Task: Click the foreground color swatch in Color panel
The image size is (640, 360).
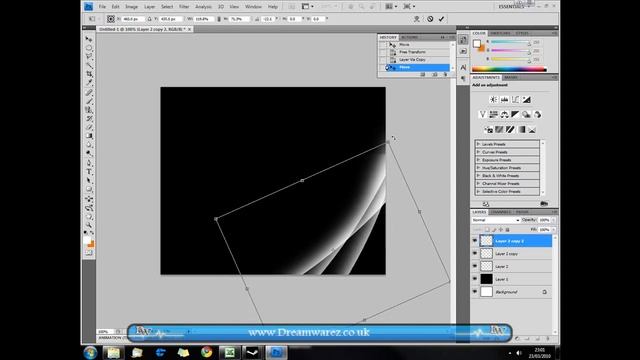Action: (477, 44)
